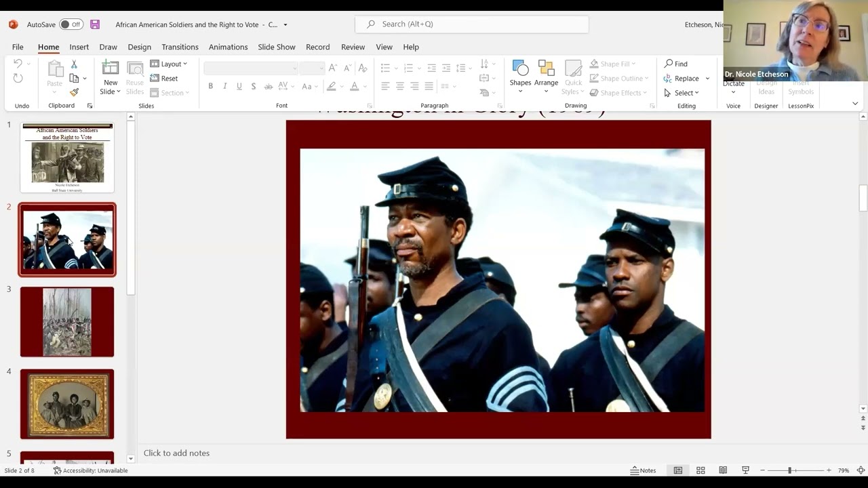Align text left
Image resolution: width=868 pixels, height=488 pixels.
click(x=385, y=86)
